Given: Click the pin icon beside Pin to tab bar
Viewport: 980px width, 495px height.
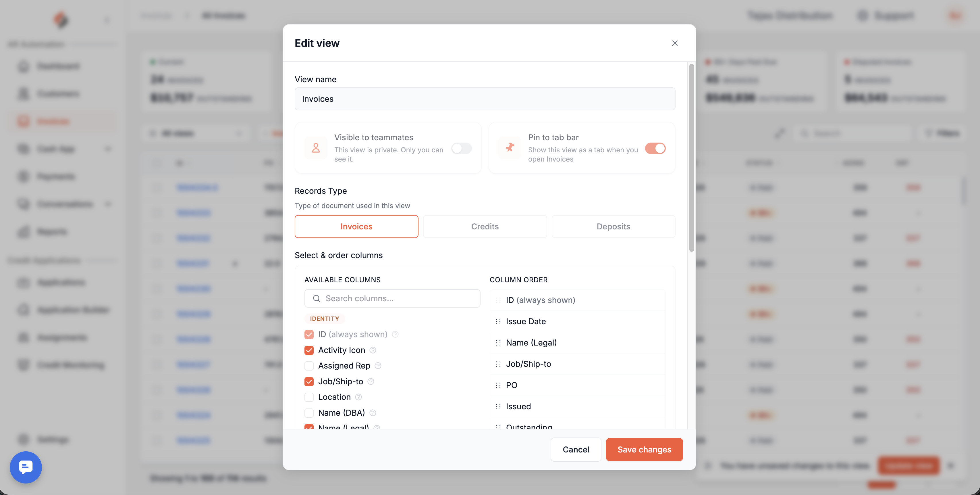Looking at the screenshot, I should click(510, 148).
